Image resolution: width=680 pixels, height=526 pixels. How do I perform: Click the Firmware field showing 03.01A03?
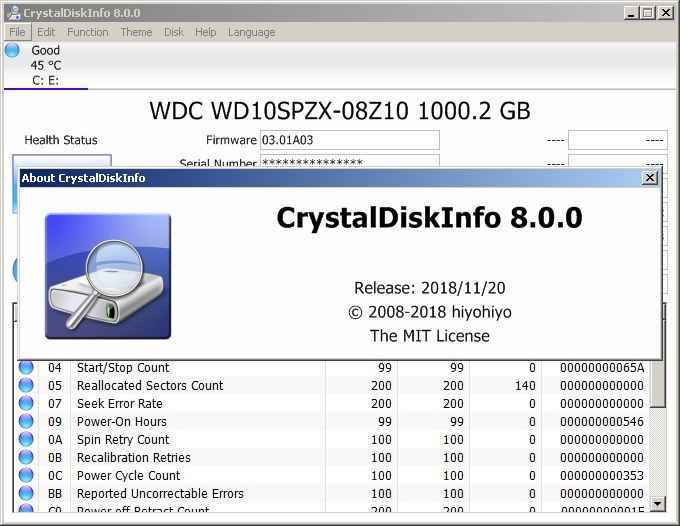(x=350, y=140)
